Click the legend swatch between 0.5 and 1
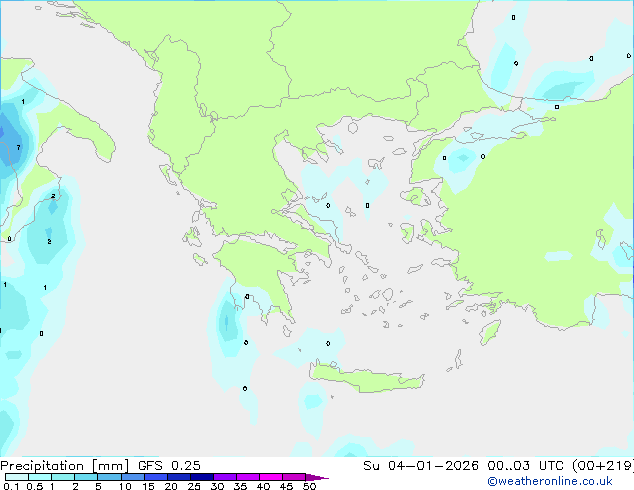The width and height of the screenshot is (634, 490). [40, 477]
